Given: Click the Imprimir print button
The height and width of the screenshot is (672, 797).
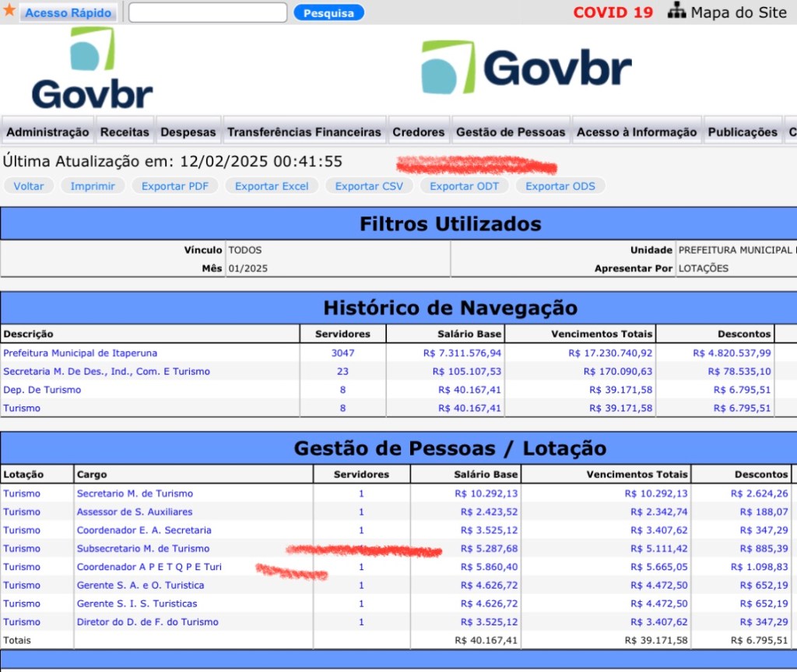Looking at the screenshot, I should coord(93,186).
